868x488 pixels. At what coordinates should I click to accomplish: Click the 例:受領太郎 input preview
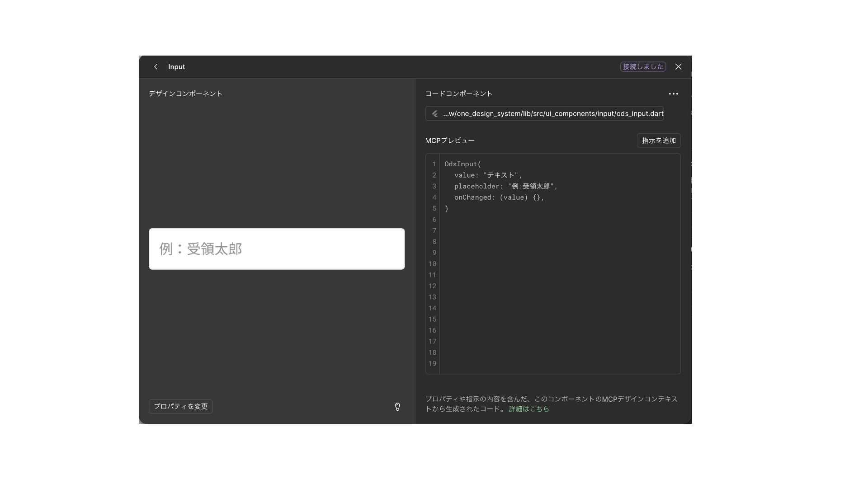coord(276,249)
